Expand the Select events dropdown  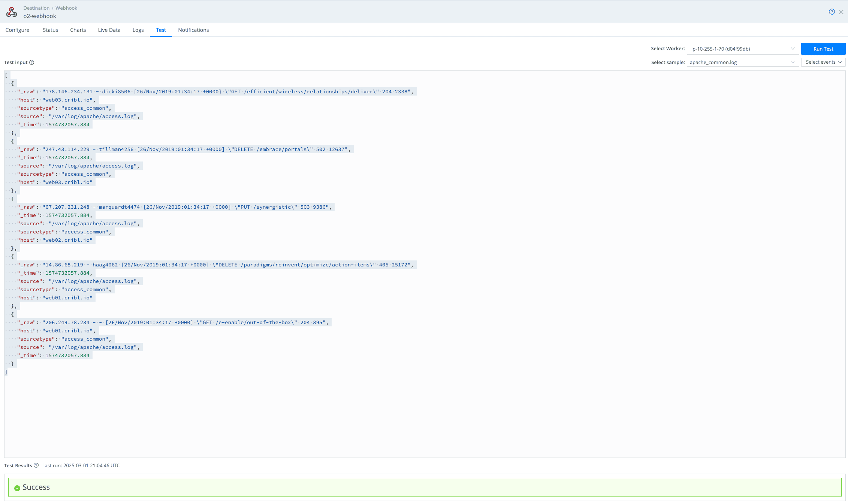823,62
